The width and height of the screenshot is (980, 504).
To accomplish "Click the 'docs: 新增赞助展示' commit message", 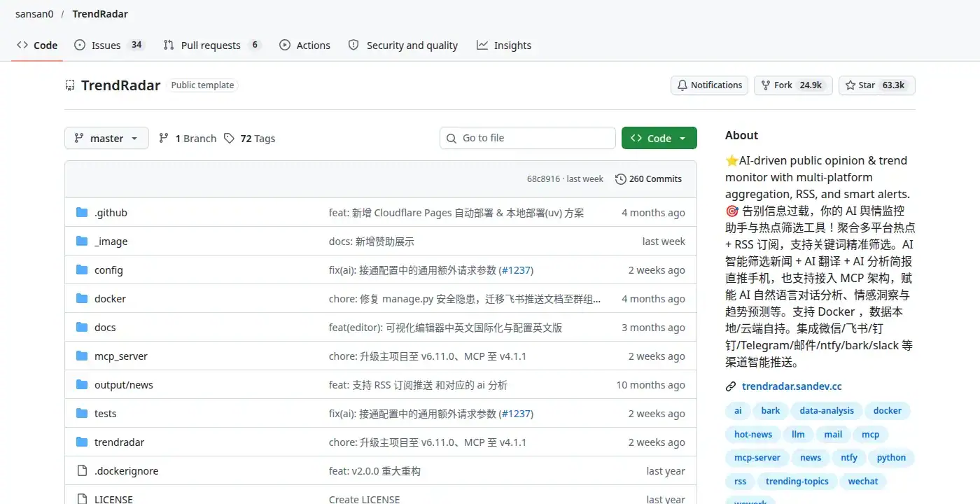I will tap(372, 241).
